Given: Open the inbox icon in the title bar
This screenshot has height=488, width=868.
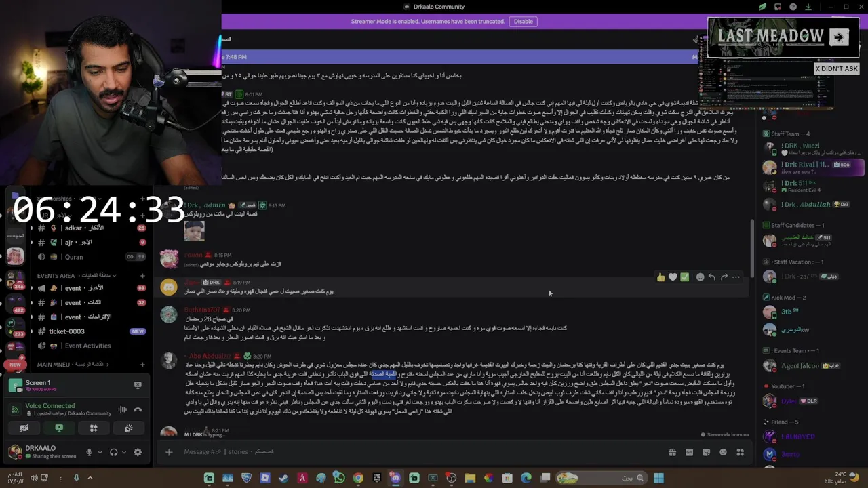Looking at the screenshot, I should tap(778, 7).
